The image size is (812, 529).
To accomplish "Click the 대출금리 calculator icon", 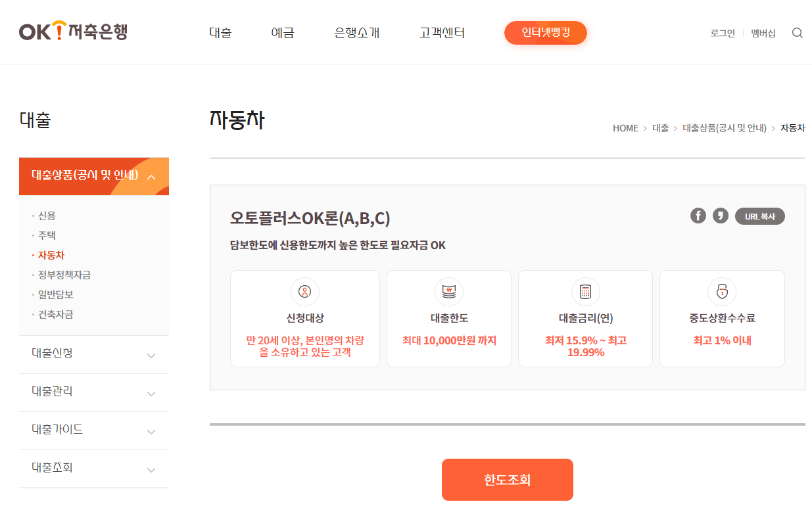I will (x=585, y=292).
